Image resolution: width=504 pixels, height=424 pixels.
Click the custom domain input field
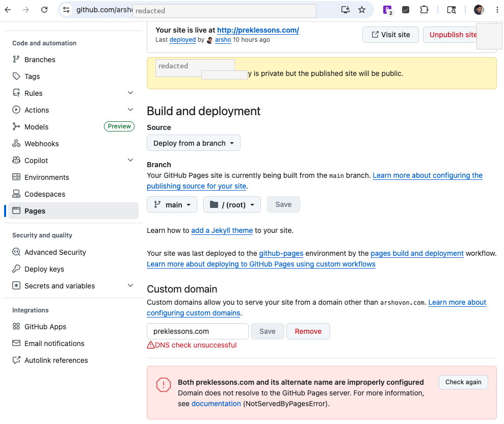tap(198, 331)
